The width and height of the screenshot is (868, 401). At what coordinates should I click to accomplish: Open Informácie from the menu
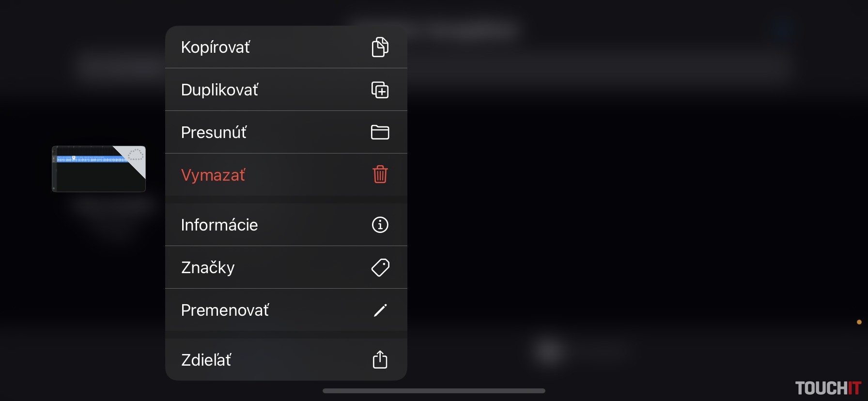219,225
